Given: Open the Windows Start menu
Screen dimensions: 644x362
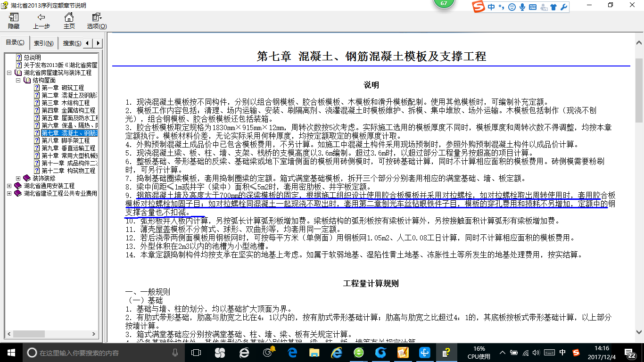Looking at the screenshot, I should click(11, 353).
